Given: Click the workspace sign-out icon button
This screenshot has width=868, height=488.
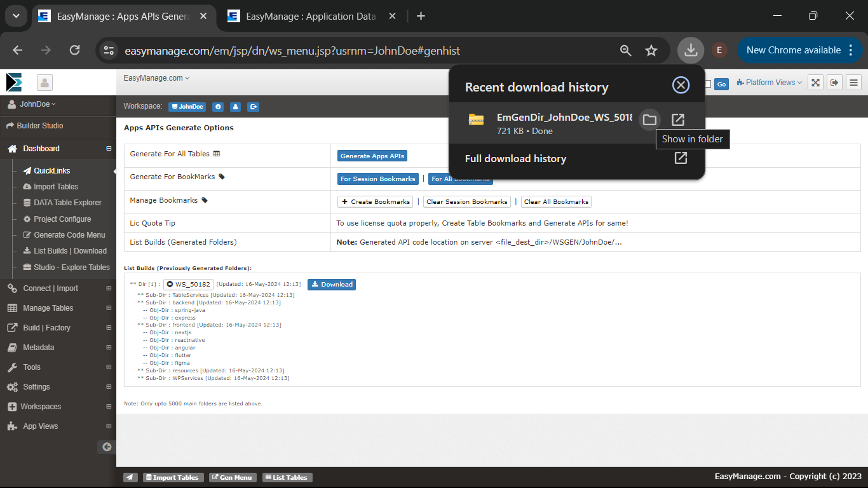Looking at the screenshot, I should [254, 107].
